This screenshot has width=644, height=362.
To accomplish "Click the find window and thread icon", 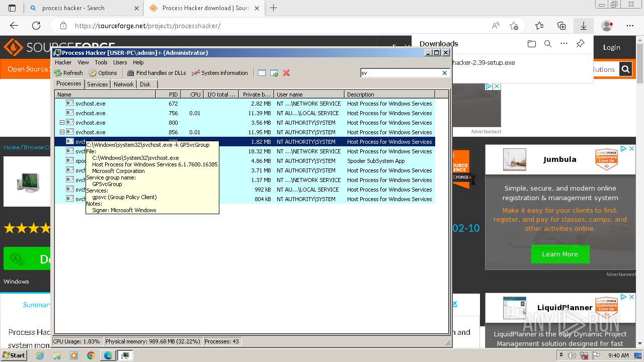I will point(274,73).
